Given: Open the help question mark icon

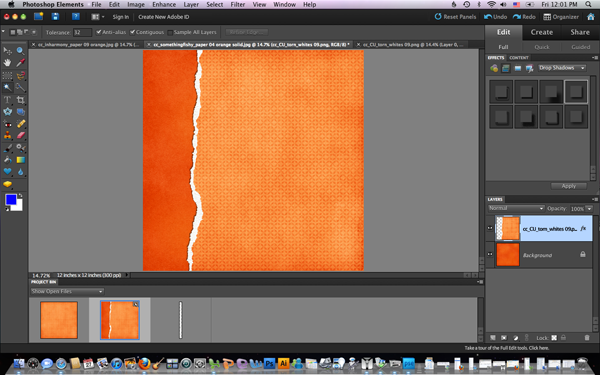Looking at the screenshot, I should (x=76, y=16).
